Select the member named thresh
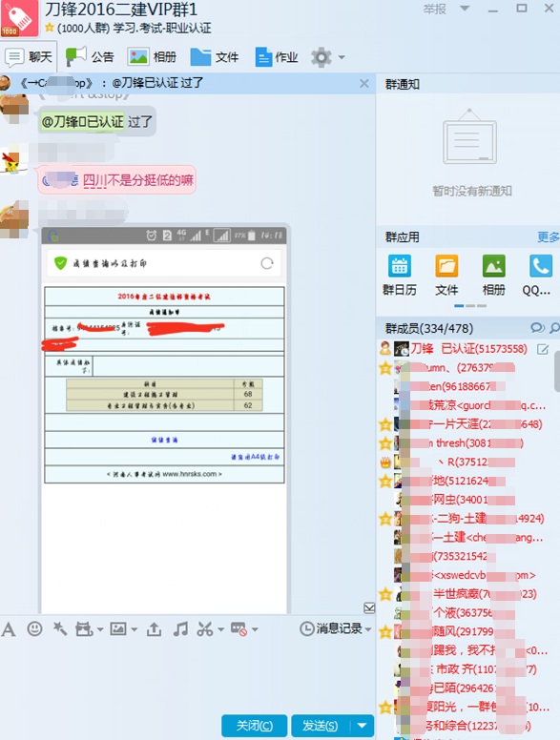Viewport: 560px width, 740px height. point(466,442)
